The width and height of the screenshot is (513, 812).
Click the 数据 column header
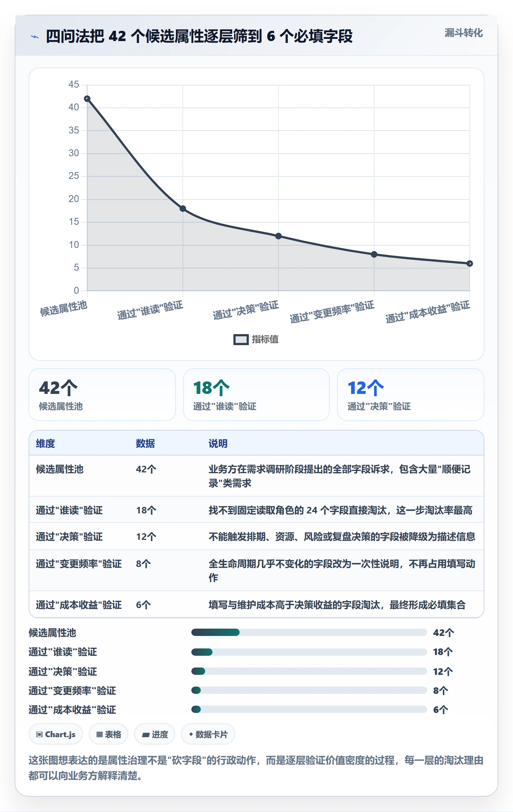pyautogui.click(x=145, y=443)
